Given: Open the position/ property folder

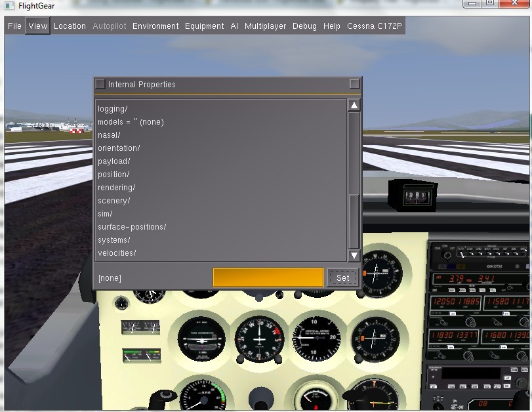Looking at the screenshot, I should [x=113, y=175].
